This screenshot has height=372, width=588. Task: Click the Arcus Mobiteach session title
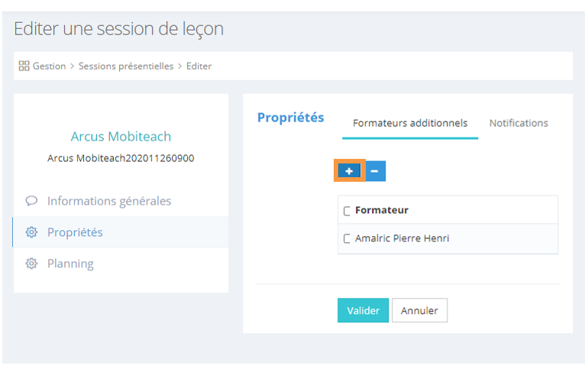(121, 137)
